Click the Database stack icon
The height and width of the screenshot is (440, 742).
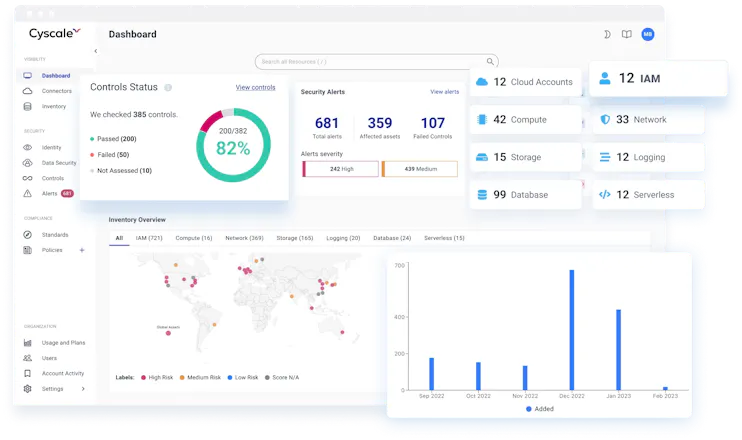click(x=482, y=195)
